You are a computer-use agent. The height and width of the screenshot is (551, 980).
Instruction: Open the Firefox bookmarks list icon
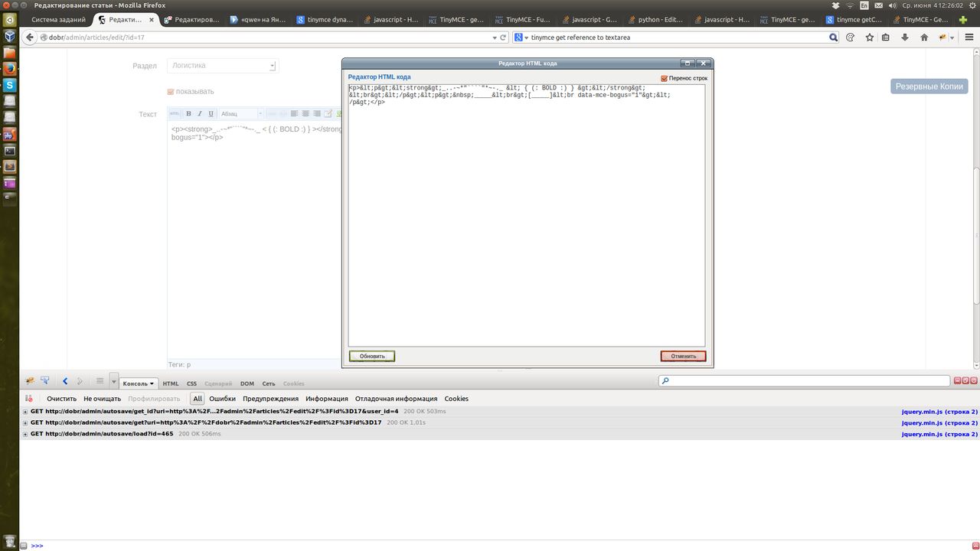886,37
